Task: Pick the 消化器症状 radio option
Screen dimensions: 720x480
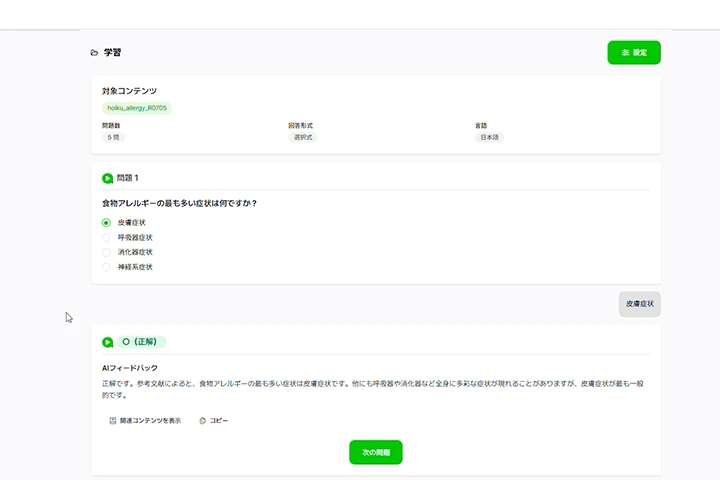Action: coord(106,252)
